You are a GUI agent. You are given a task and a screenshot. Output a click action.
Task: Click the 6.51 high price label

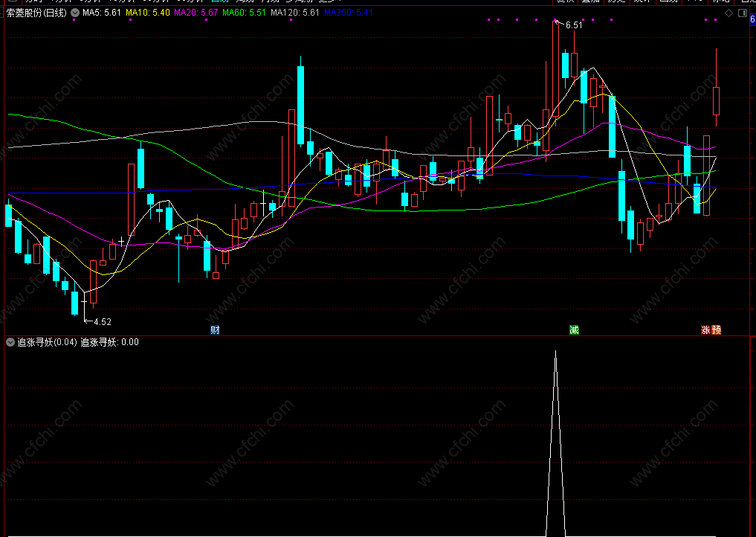(x=574, y=25)
